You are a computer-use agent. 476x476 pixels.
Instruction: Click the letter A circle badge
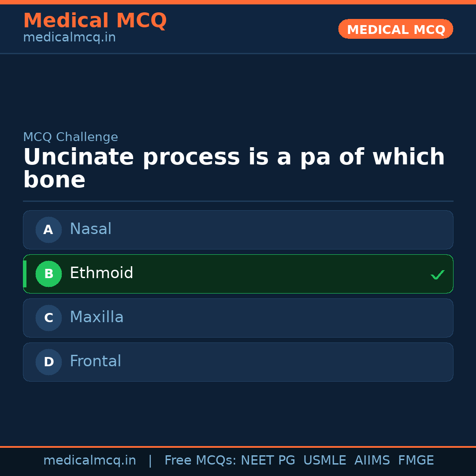pos(48,230)
